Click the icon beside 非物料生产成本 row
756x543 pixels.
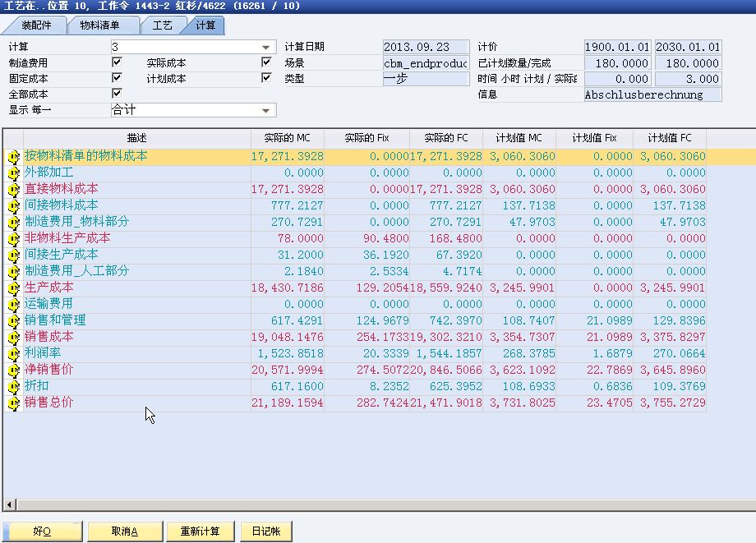(13, 238)
